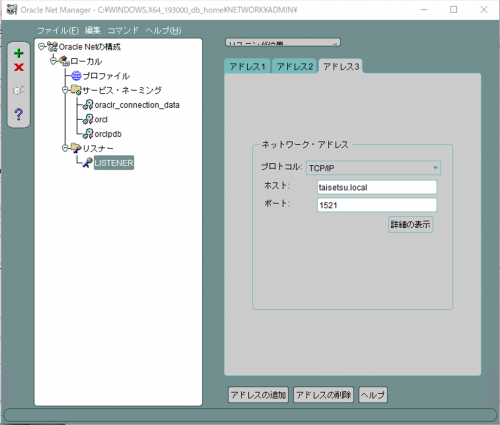Click the green plus create icon
Viewport: 500px width, 425px height.
19,53
